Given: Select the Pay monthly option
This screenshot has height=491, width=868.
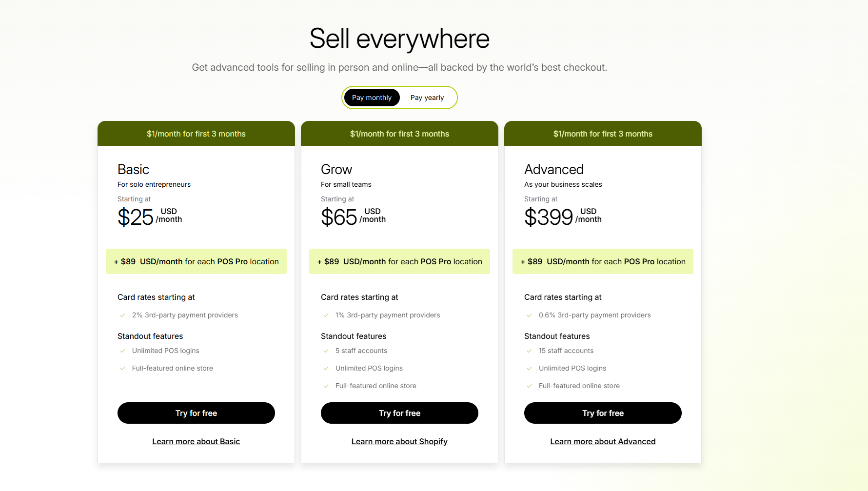Looking at the screenshot, I should coord(372,98).
